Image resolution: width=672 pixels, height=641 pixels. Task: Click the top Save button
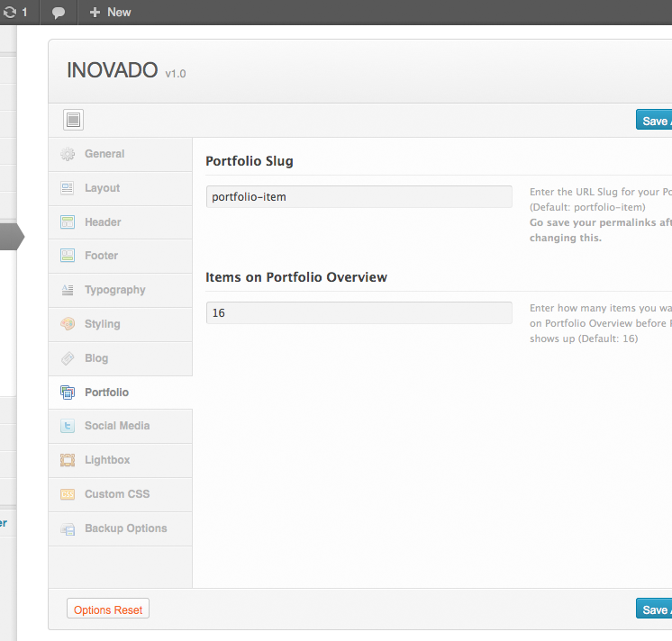pyautogui.click(x=654, y=120)
